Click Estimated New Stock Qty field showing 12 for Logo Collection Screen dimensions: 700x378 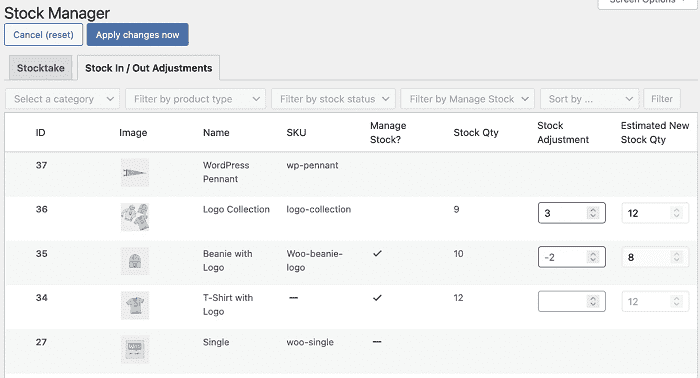tap(655, 213)
